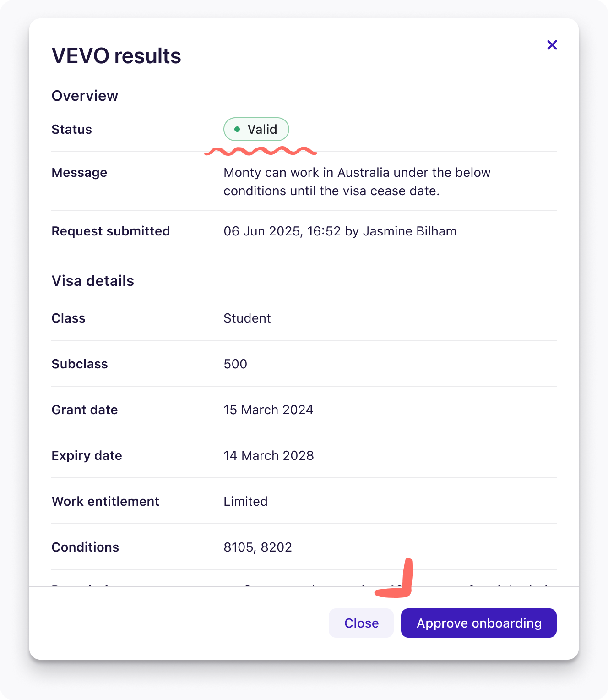Click the Conditions row label
Screen dimensions: 608x700
[x=85, y=547]
